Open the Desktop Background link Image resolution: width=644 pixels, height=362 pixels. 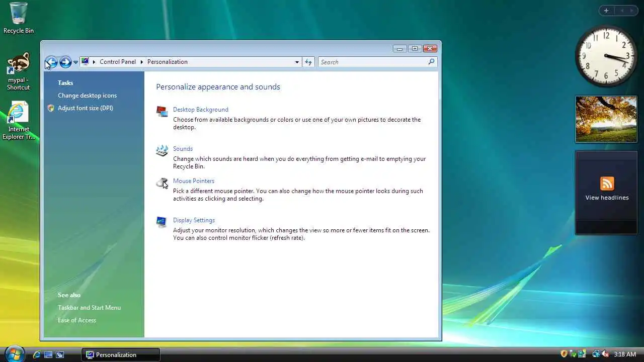tap(201, 110)
